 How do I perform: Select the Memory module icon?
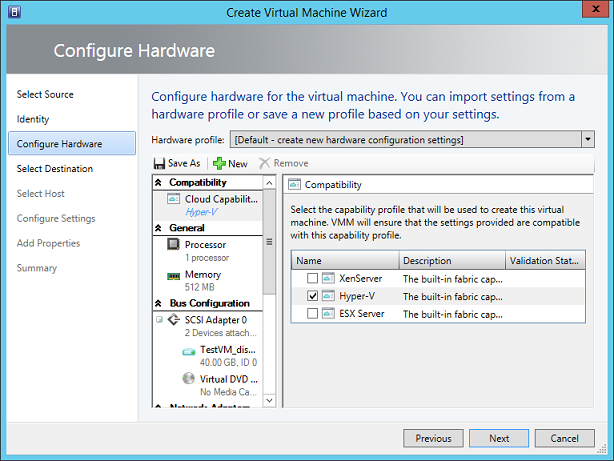(x=171, y=275)
